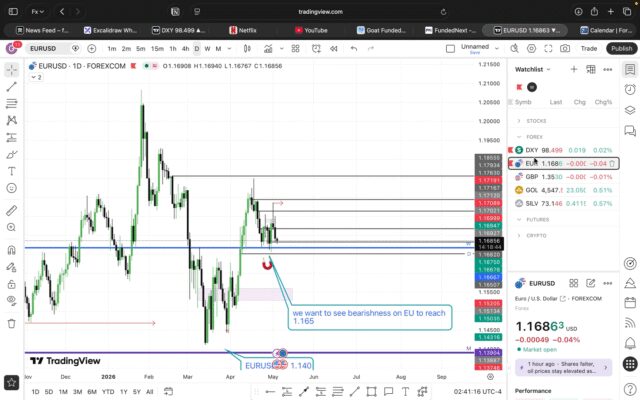Open the indicator favorites dropdown arrow
Viewport: 640px width, 400px height.
pyautogui.click(x=281, y=49)
